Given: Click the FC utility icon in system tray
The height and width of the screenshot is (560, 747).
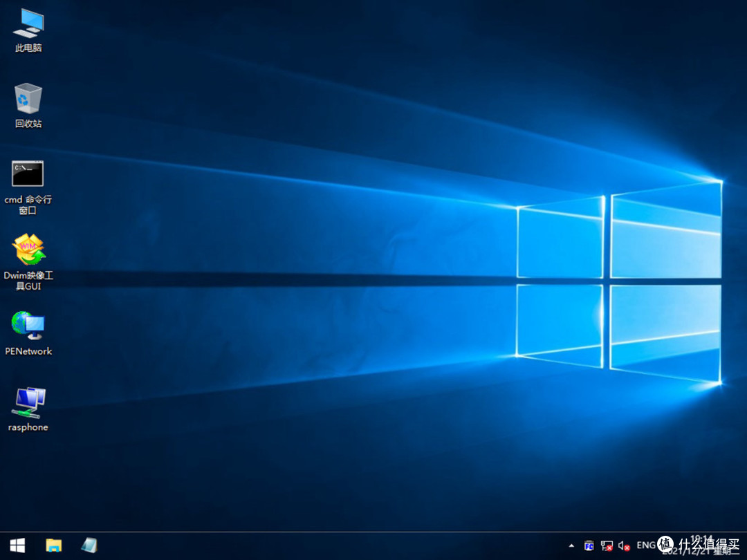Looking at the screenshot, I should 589,545.
